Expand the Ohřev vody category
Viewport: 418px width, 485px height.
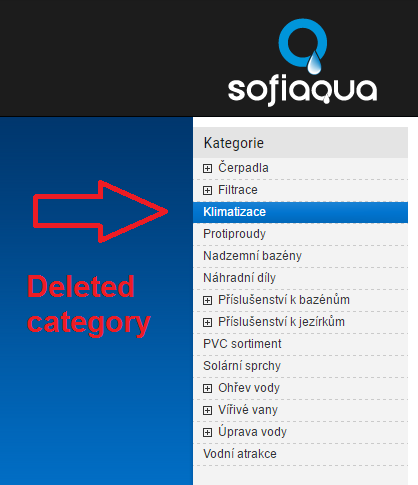click(207, 388)
